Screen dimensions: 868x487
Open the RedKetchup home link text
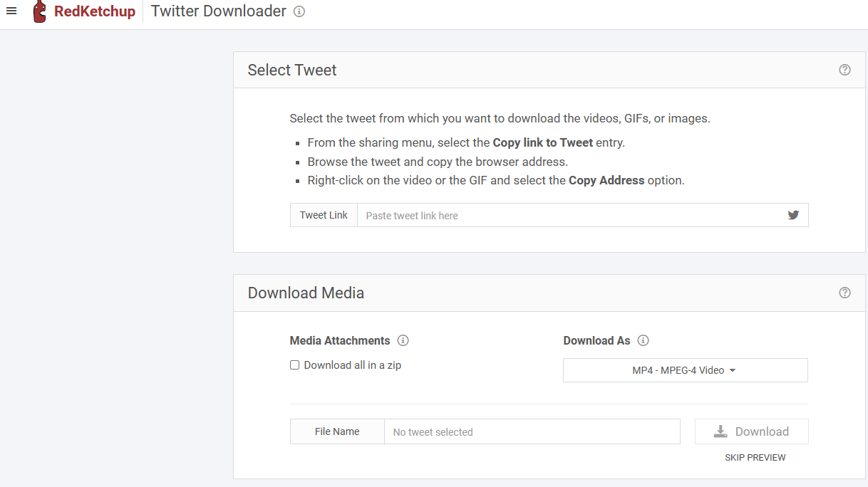[95, 11]
